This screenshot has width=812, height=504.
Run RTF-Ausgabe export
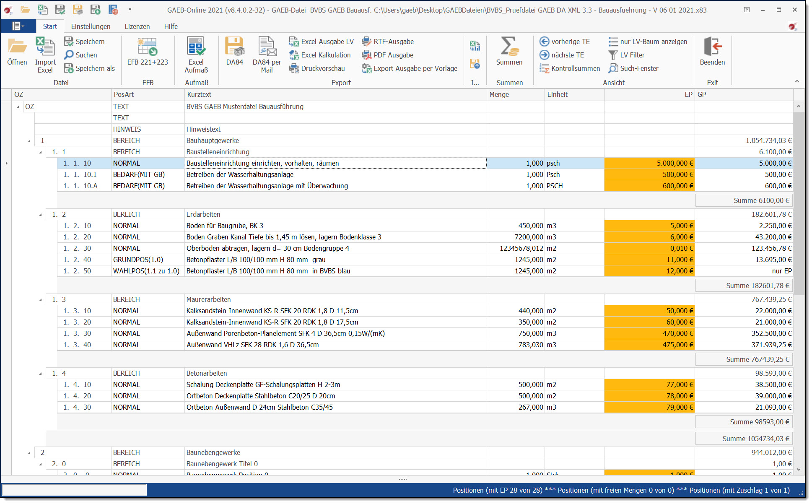click(388, 42)
